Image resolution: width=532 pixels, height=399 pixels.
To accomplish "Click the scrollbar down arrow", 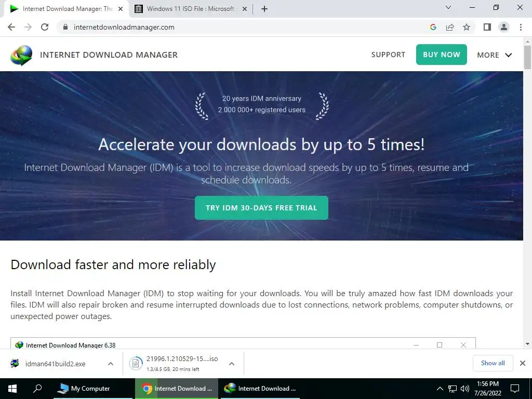I will pyautogui.click(x=527, y=344).
